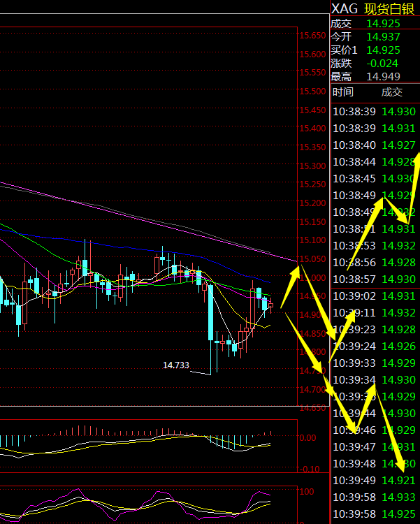Click price 14.932 in the 10:39:11 row
The image size is (420, 524).
(x=398, y=313)
